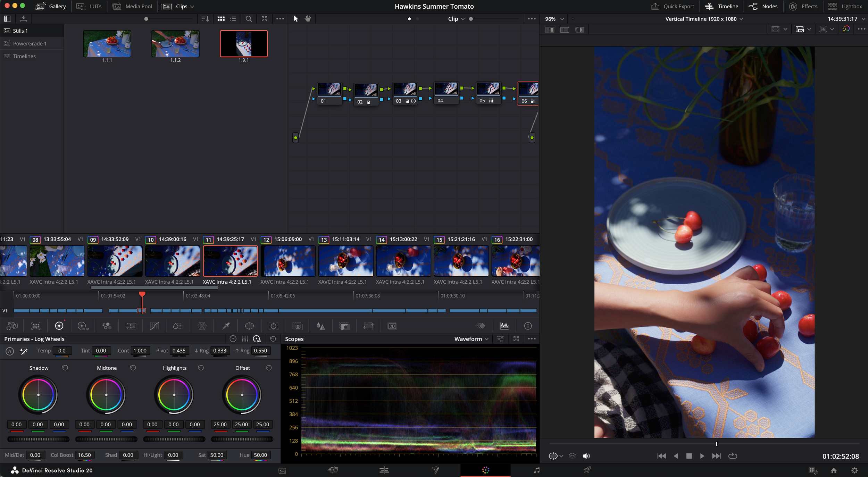Open the HDR color wheels palette
Image resolution: width=868 pixels, height=477 pixels.
(x=83, y=326)
